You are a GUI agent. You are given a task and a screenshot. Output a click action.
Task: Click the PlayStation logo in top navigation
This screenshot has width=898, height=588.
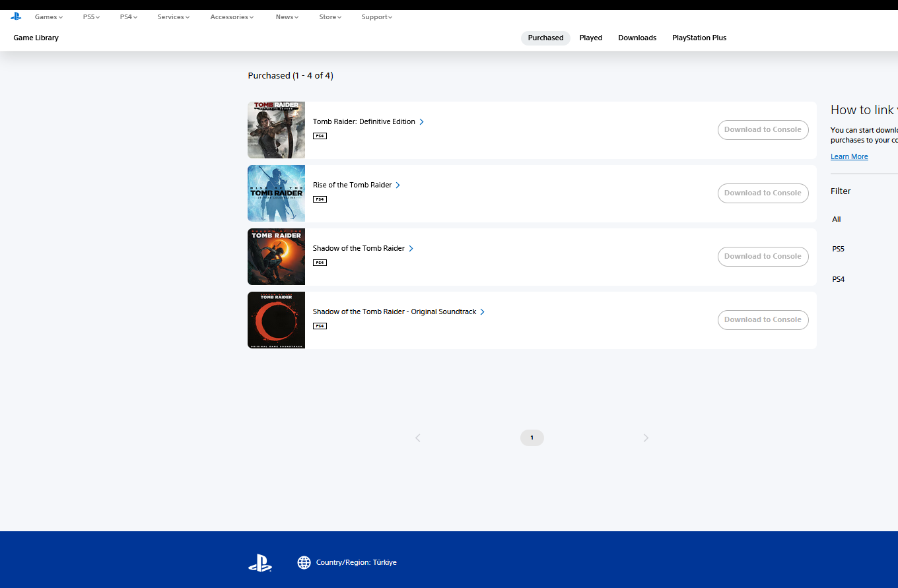pos(16,16)
